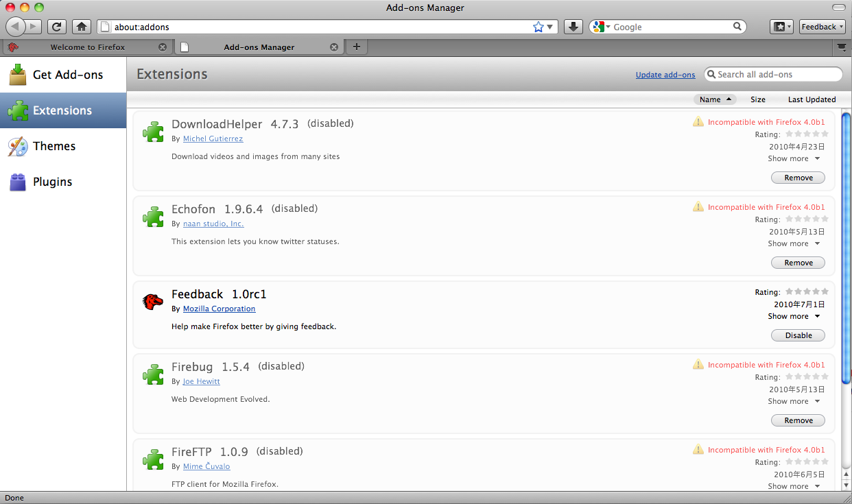Click the Plugins blue brick icon
The width and height of the screenshot is (852, 504).
(18, 182)
